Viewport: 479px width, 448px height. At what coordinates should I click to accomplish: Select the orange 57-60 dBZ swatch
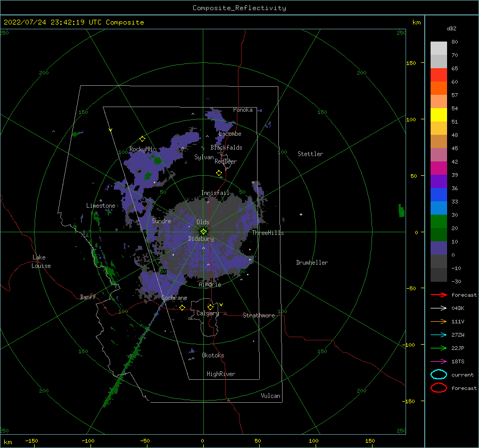click(439, 88)
